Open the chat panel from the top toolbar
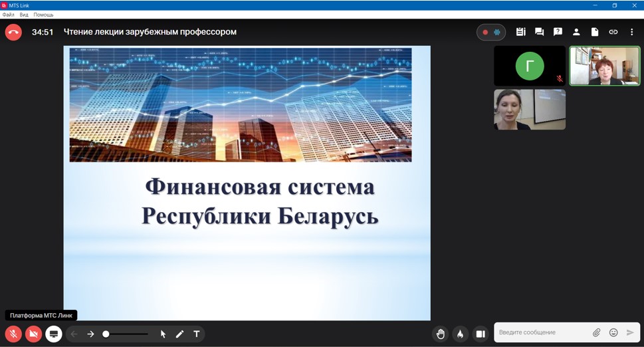Viewport: 644px width, 347px height. coord(539,32)
